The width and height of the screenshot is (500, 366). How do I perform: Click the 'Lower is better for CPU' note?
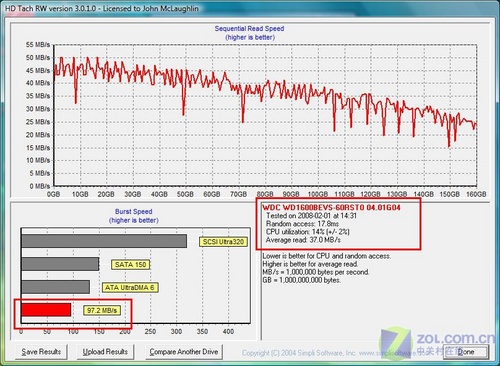[327, 256]
